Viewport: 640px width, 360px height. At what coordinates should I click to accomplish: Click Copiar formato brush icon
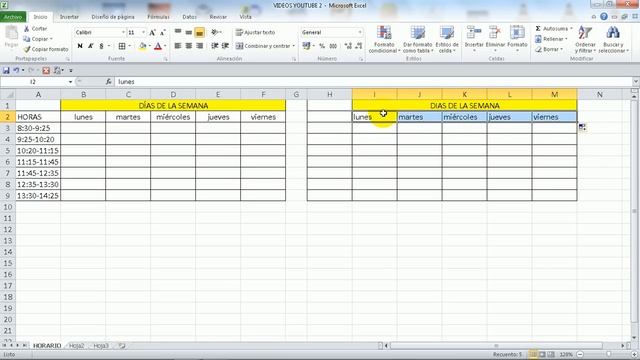[27, 49]
